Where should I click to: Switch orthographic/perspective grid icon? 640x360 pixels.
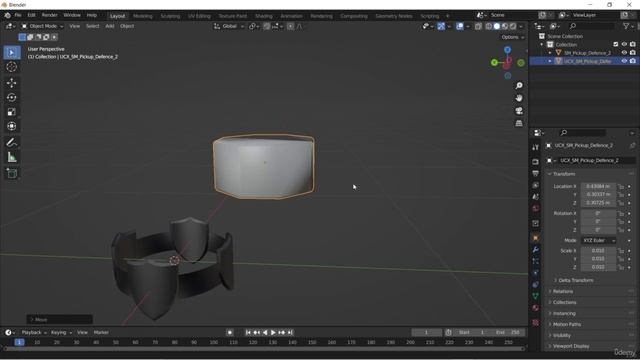coord(519,123)
